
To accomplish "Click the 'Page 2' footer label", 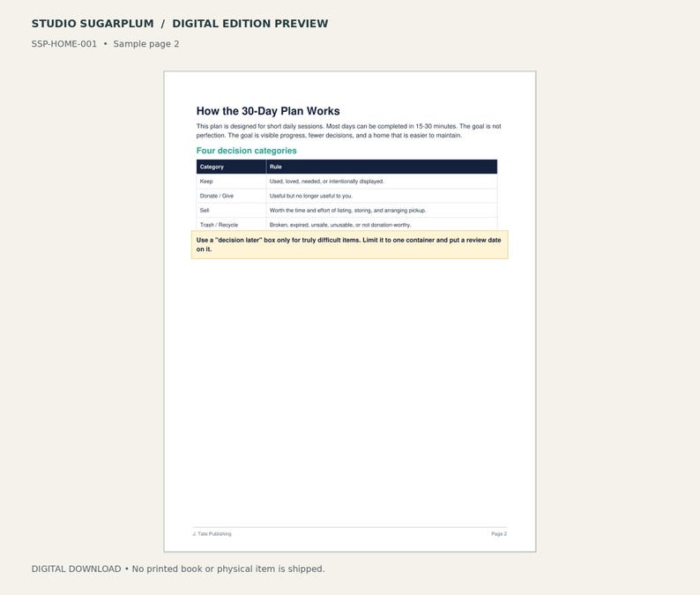I will [499, 534].
